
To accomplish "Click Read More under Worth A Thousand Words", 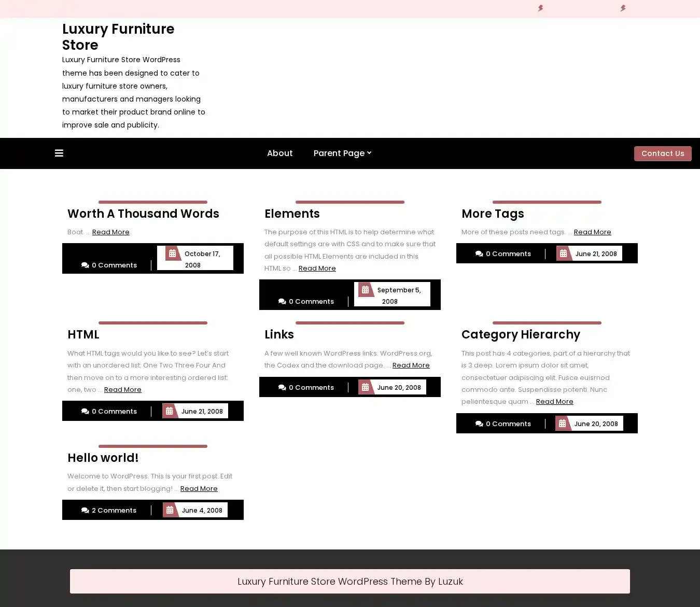I will pyautogui.click(x=111, y=232).
